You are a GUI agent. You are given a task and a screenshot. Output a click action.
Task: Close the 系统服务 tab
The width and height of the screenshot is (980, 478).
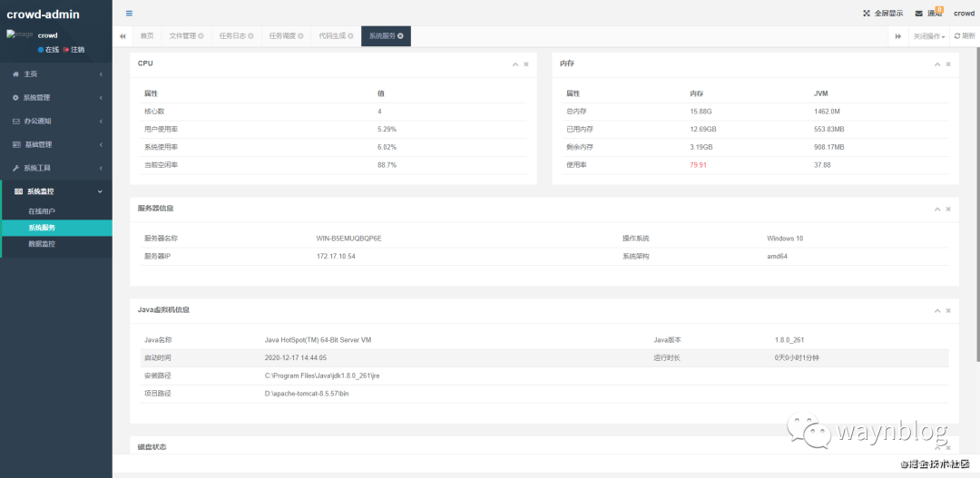tap(401, 36)
